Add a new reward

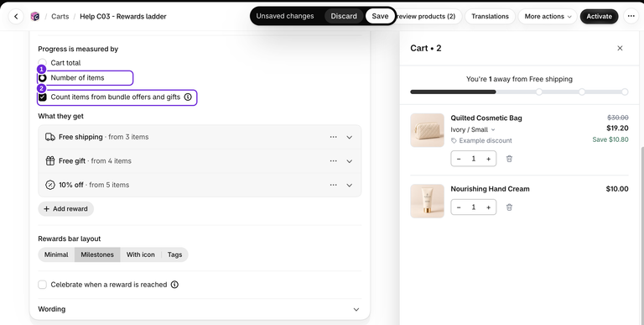click(x=65, y=208)
